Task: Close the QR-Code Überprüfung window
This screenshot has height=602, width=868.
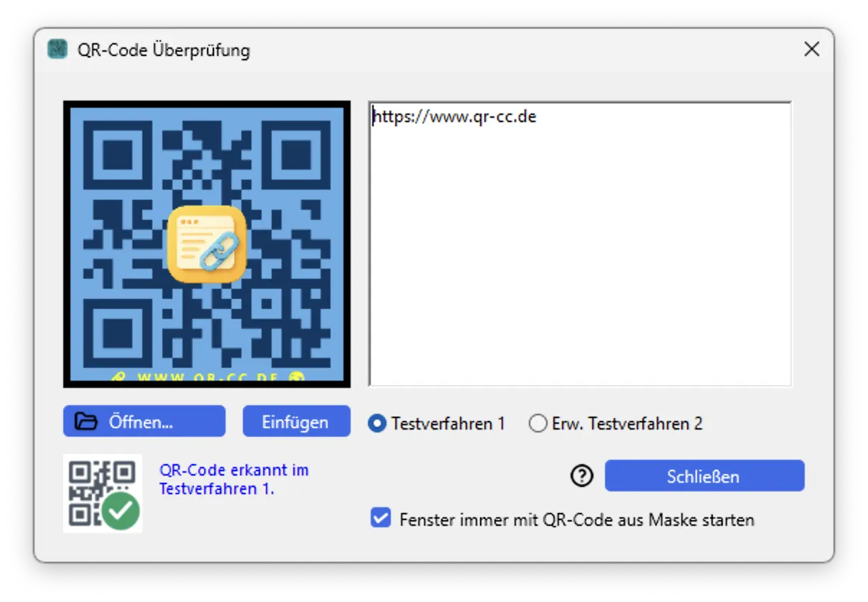Action: [811, 49]
